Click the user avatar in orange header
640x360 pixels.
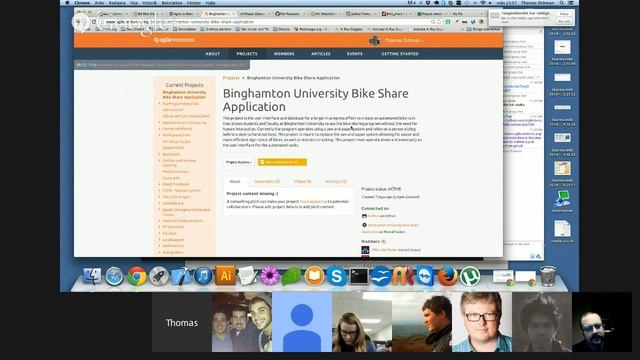[374, 40]
